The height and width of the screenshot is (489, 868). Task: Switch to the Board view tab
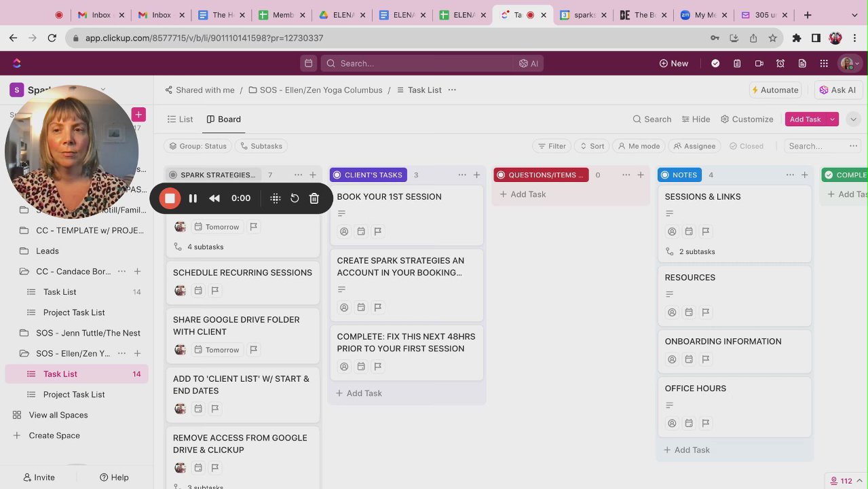pyautogui.click(x=224, y=119)
